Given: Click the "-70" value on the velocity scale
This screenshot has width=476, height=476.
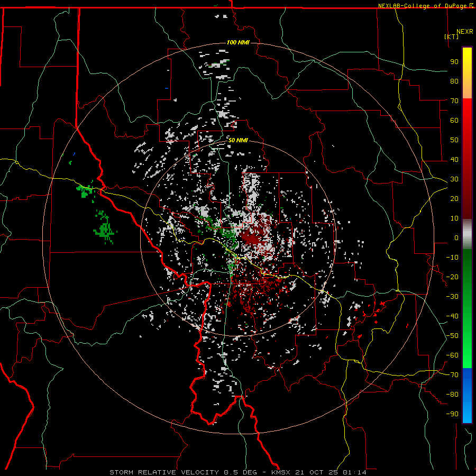Looking at the screenshot, I should pos(452,375).
